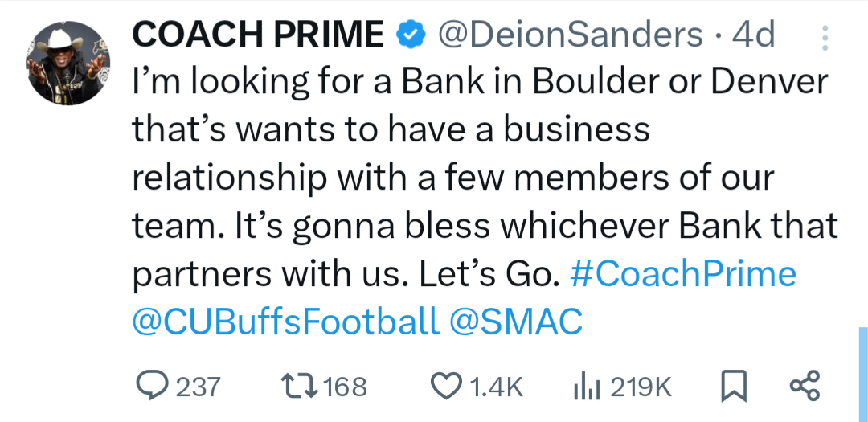Viewport: 868px width, 422px height.
Task: Bookmark this tweet
Action: 733,387
